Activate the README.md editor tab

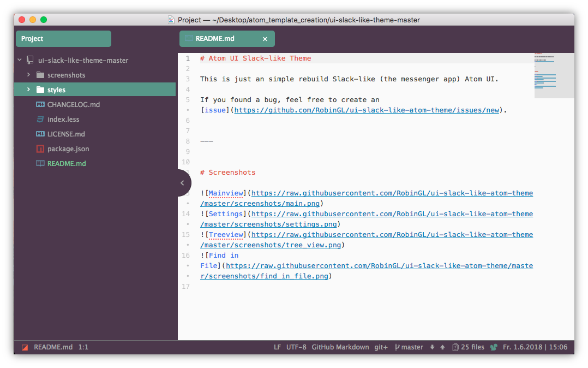pos(227,39)
